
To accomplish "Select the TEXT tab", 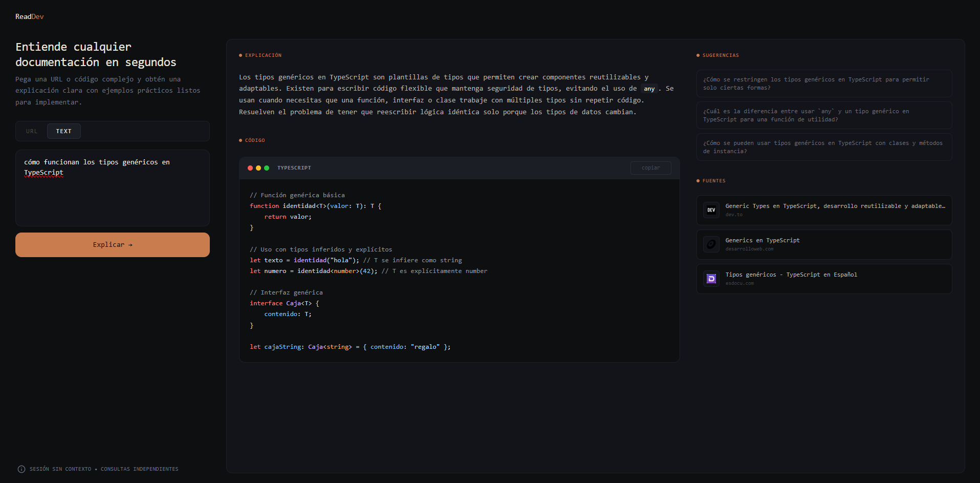I will coord(63,131).
